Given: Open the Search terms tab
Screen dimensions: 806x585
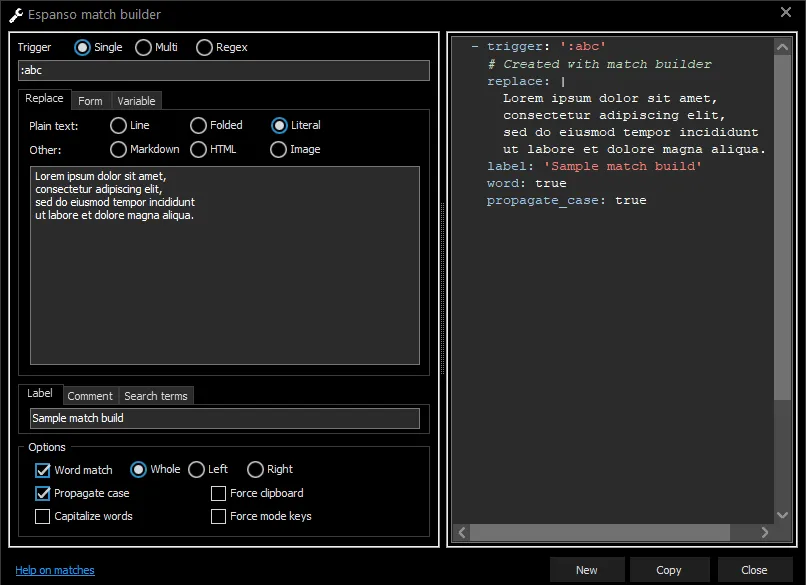Looking at the screenshot, I should click(156, 396).
